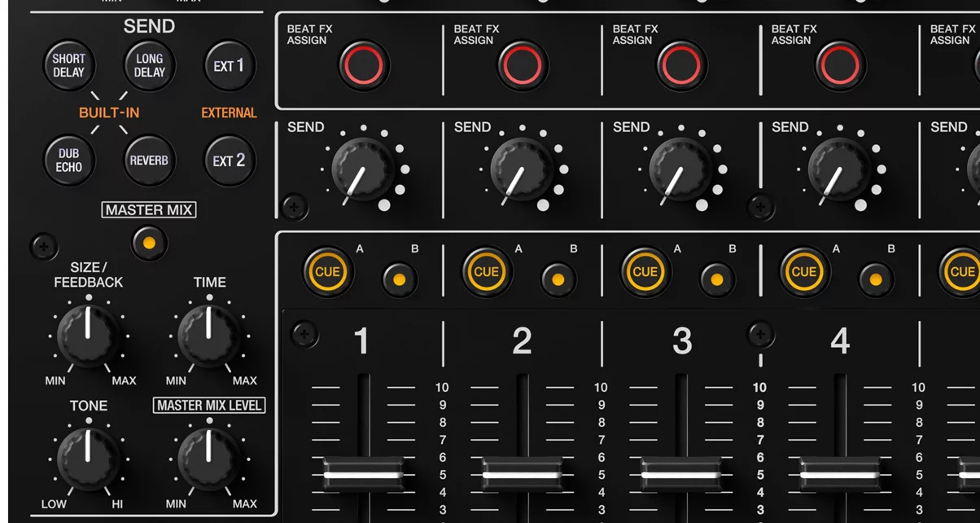The image size is (980, 523).
Task: Toggle channel 4 CUE A button
Action: (803, 272)
